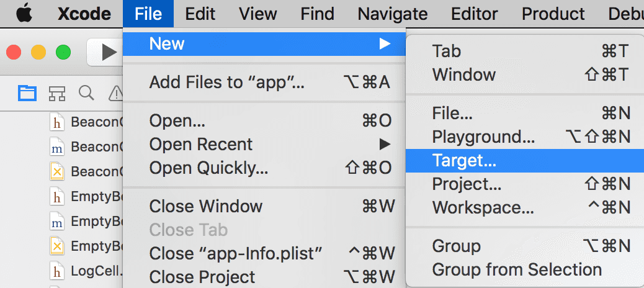This screenshot has width=644, height=288.
Task: Click the Apple logo menu
Action: tap(23, 14)
